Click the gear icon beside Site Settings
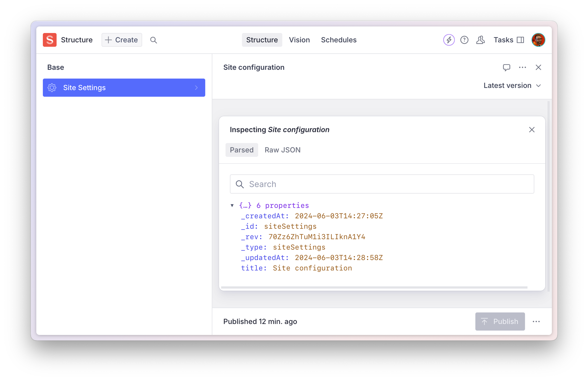588x381 pixels. click(x=52, y=88)
